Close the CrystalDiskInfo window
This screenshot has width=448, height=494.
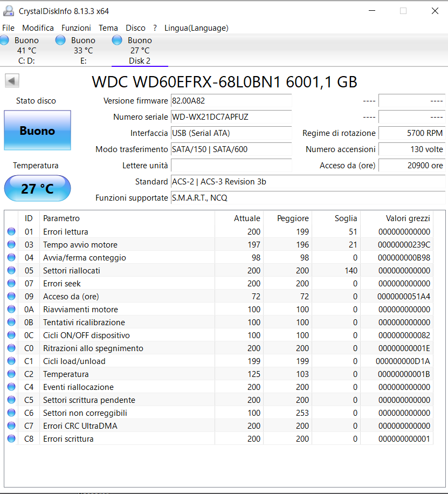pyautogui.click(x=435, y=11)
